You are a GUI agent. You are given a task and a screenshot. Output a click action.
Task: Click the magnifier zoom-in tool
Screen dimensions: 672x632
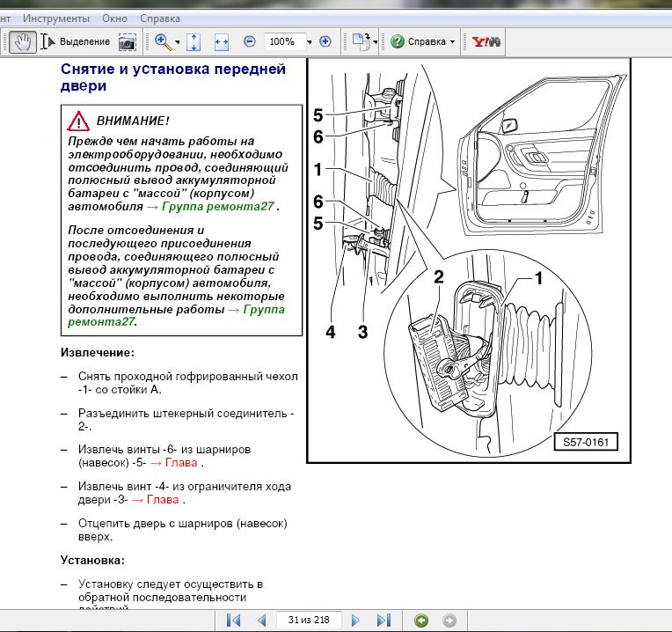pyautogui.click(x=162, y=41)
